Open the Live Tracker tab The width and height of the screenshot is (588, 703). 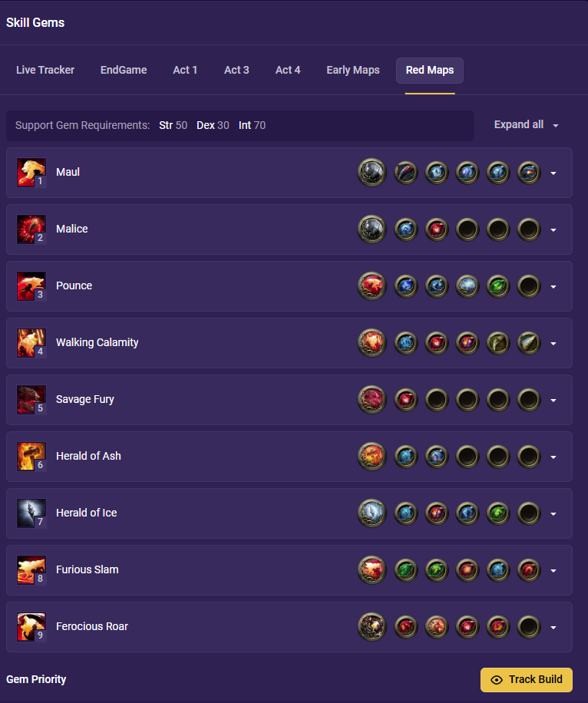tap(45, 71)
